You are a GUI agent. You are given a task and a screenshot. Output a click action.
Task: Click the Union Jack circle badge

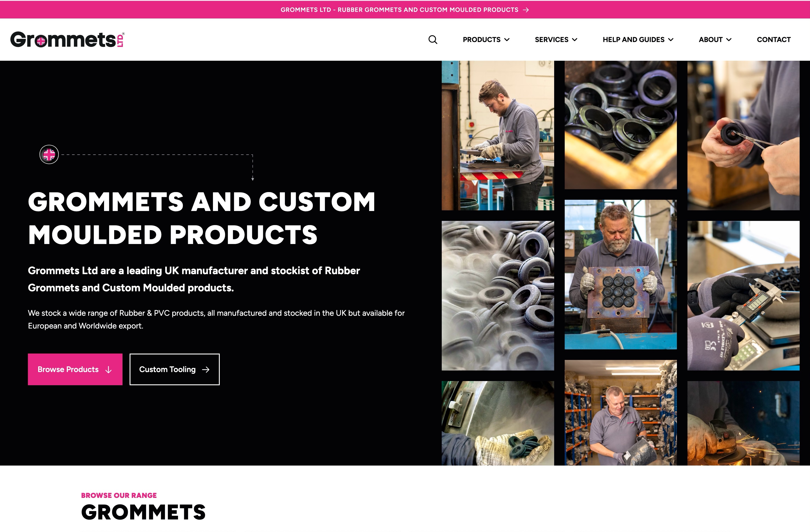point(49,154)
